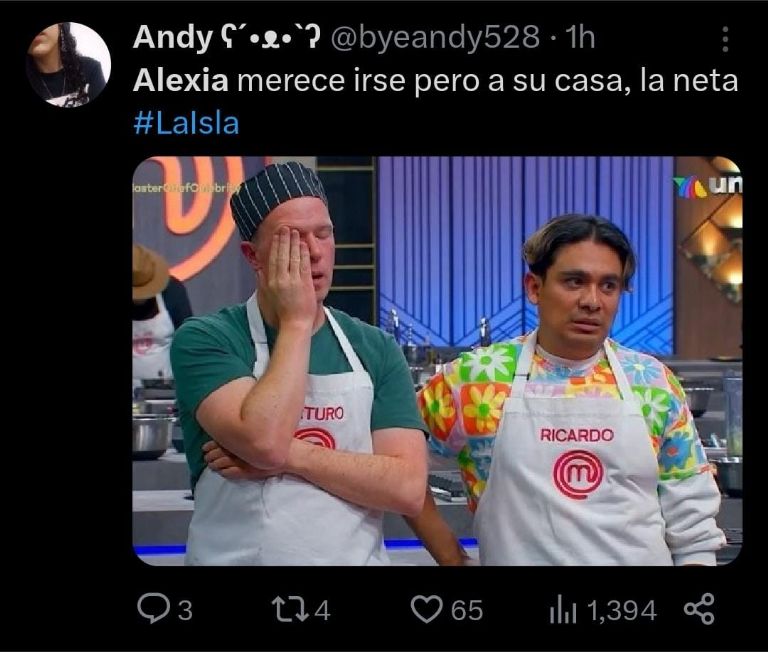Click the retweet count 4

[x=322, y=611]
